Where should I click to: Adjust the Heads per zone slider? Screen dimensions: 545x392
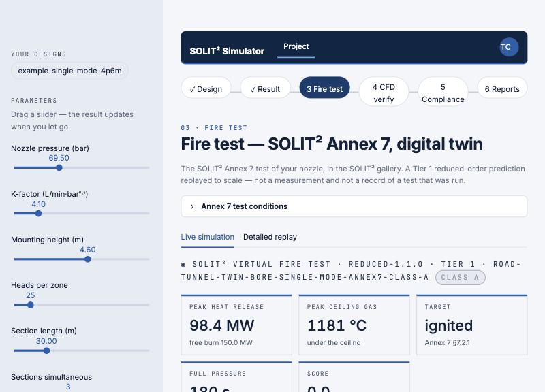tap(82, 305)
